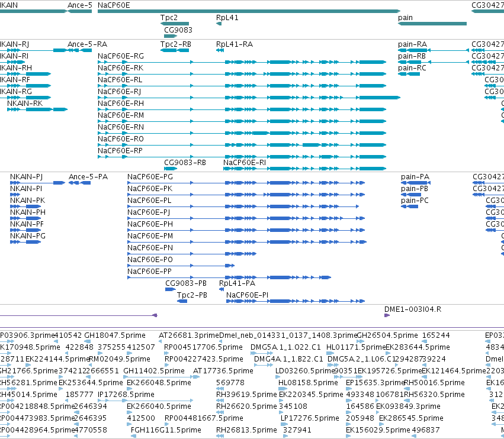Click protein label NaCP60E-PL

[149, 201]
